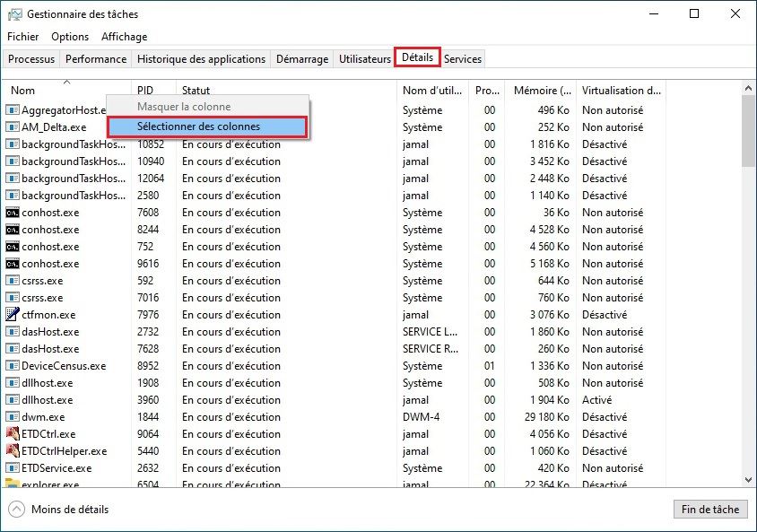Click the Fin de tâche button
This screenshot has width=757, height=532.
coord(710,509)
